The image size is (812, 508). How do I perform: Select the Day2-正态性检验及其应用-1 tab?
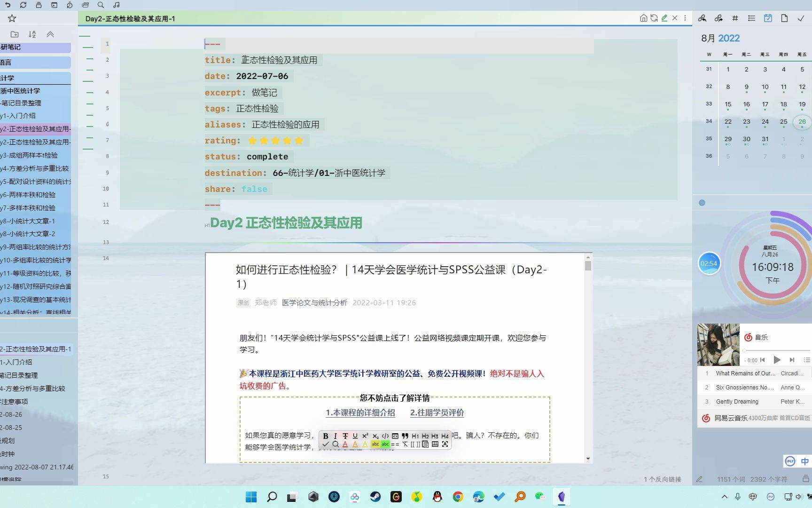(x=130, y=18)
